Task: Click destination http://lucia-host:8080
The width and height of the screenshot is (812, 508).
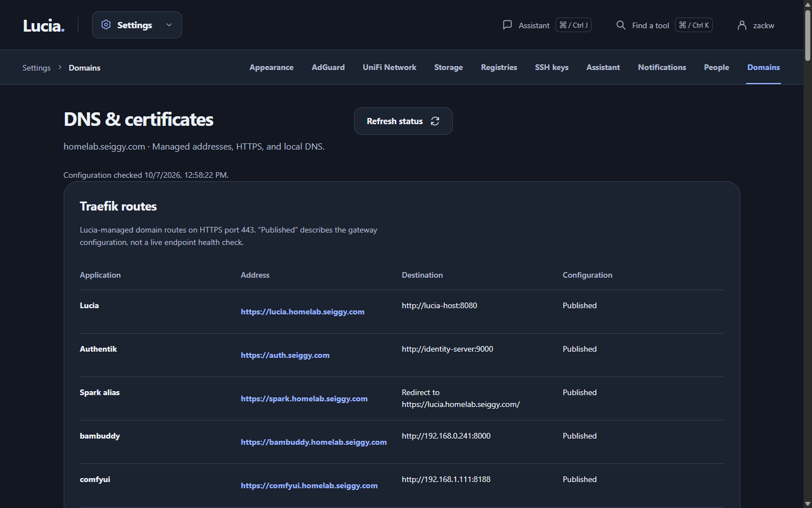Action: 439,305
